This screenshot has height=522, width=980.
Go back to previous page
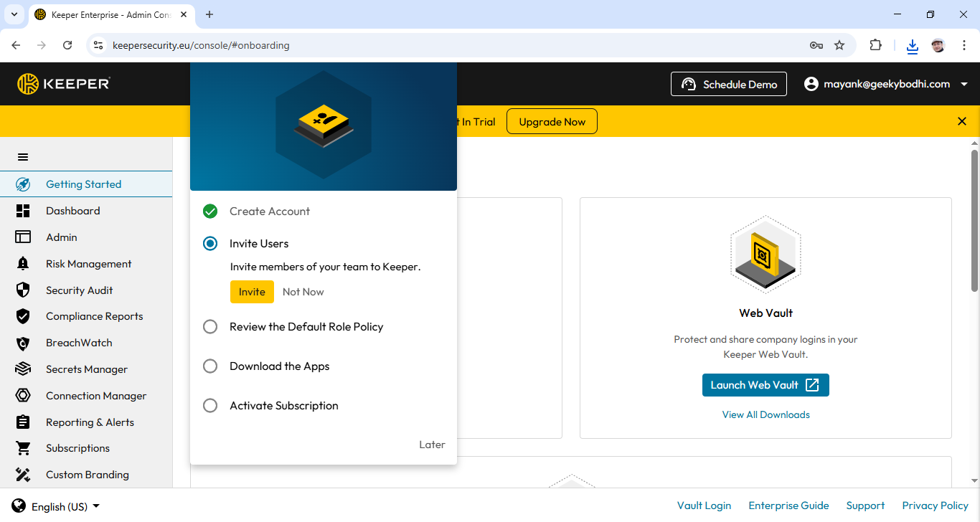coord(16,45)
